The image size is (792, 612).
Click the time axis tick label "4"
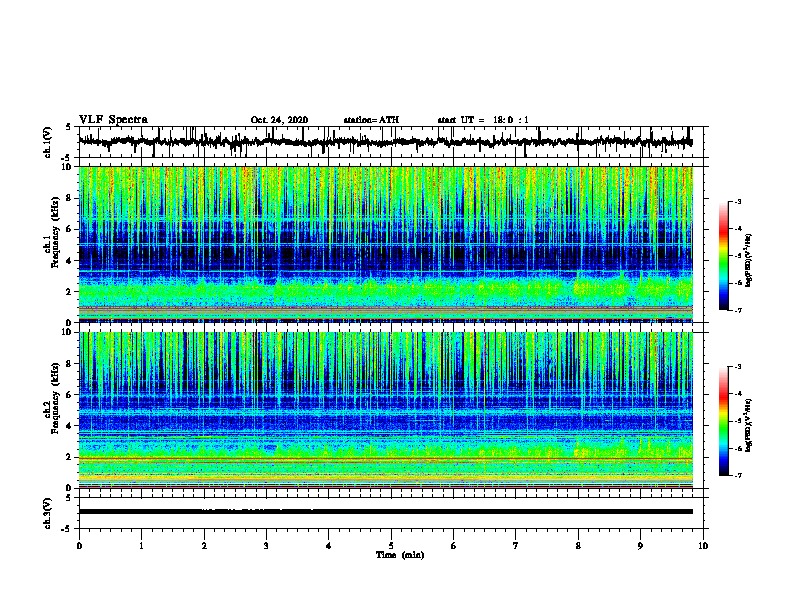(329, 546)
